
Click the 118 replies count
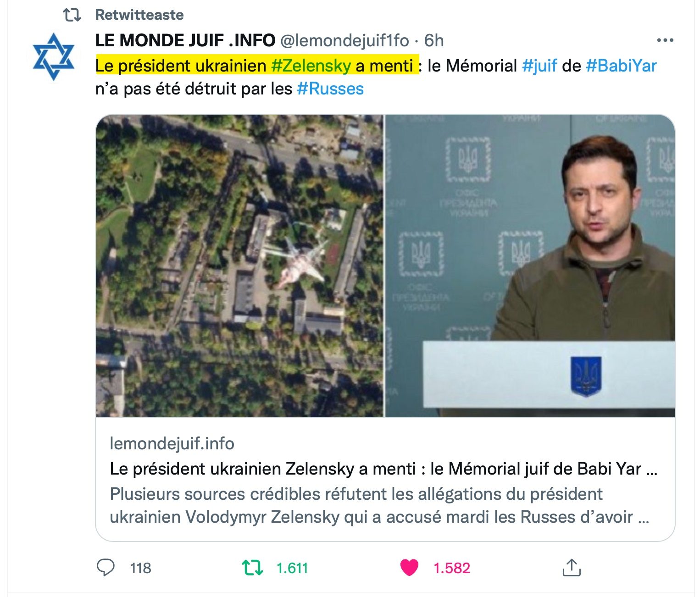point(140,568)
